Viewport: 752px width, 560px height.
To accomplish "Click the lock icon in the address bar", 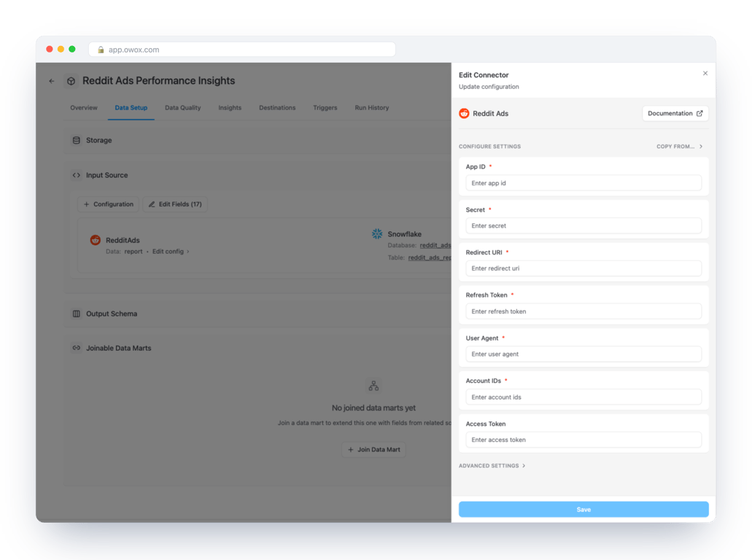I will click(101, 50).
